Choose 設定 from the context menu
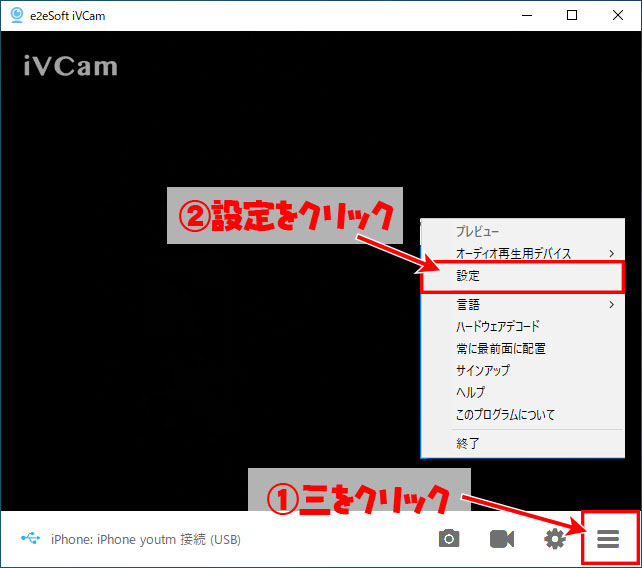Viewport: 642px width, 568px height. (x=522, y=276)
